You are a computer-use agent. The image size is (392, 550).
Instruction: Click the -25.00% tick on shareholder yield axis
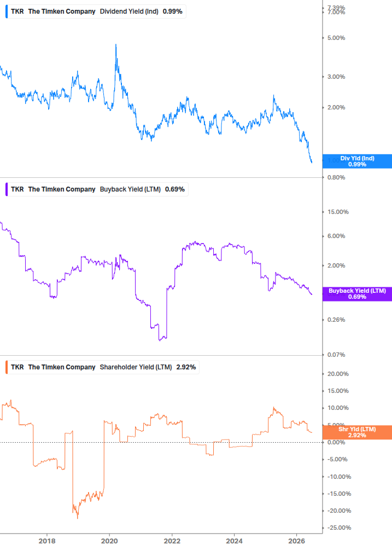coord(339,528)
